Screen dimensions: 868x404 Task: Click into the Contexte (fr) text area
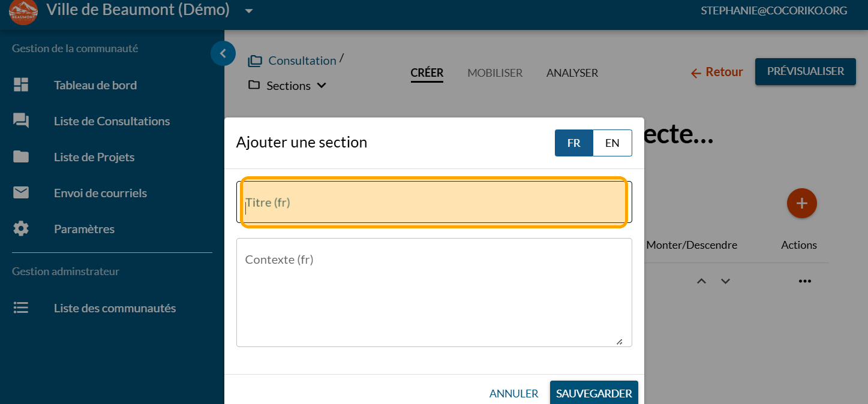click(x=434, y=293)
